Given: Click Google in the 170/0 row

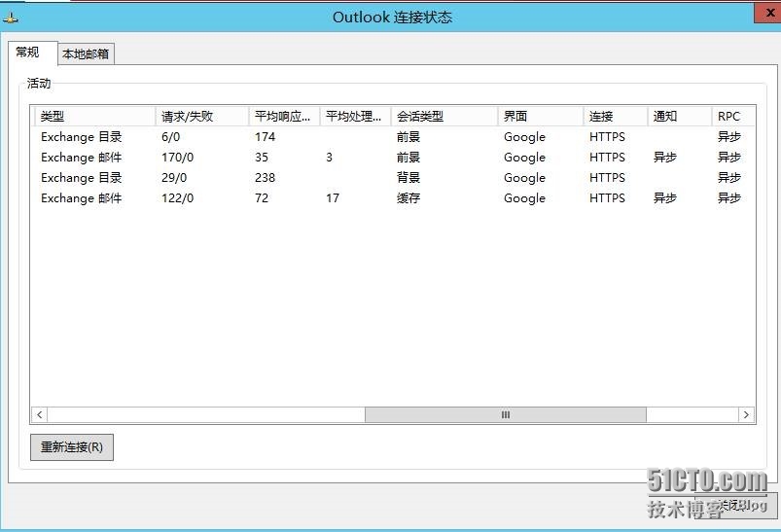Looking at the screenshot, I should click(x=524, y=158).
